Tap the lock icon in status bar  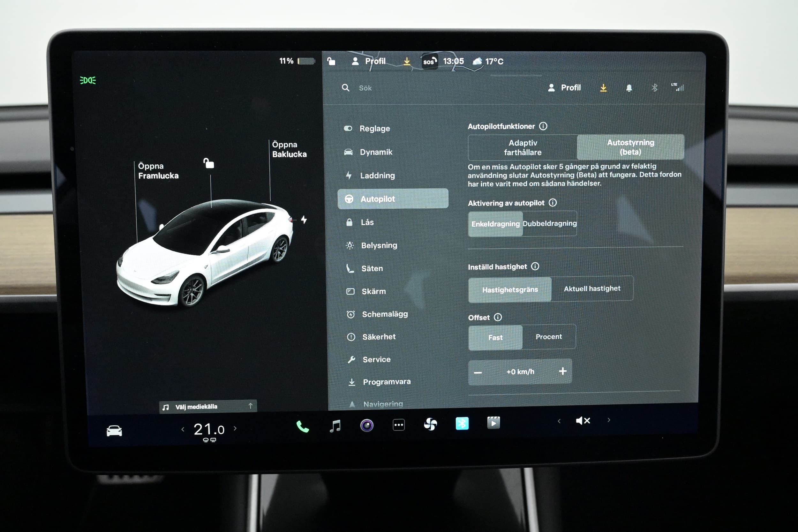coord(331,61)
